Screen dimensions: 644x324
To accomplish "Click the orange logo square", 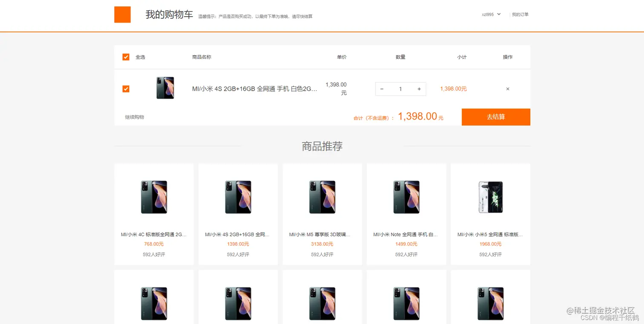I will (x=122, y=14).
